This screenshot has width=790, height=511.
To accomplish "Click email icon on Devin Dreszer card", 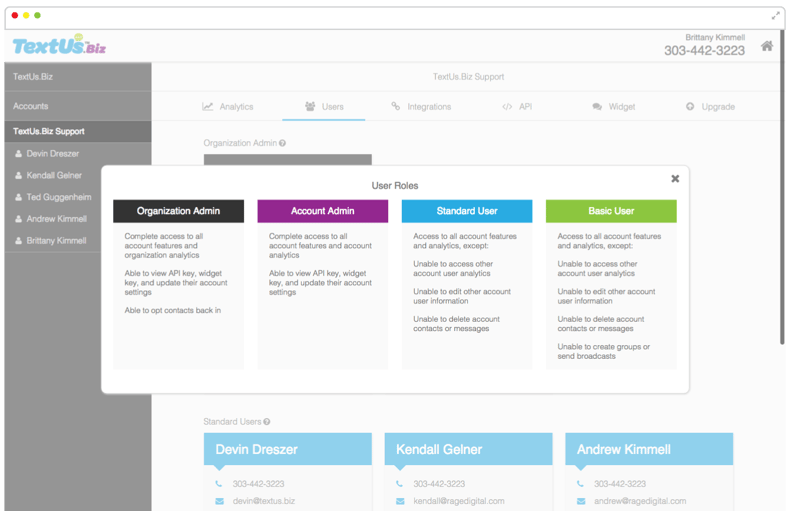I will (219, 501).
